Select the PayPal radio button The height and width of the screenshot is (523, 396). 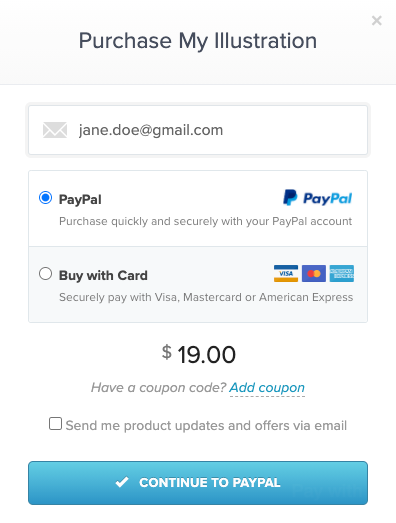(45, 197)
